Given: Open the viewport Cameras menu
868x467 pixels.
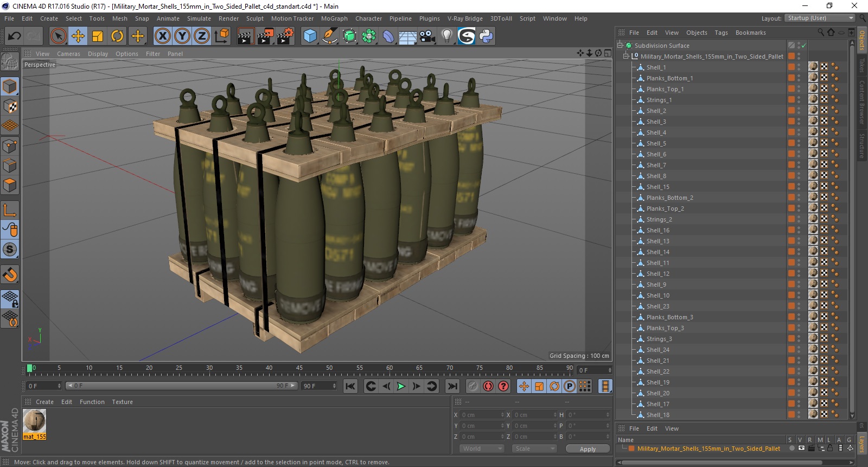Looking at the screenshot, I should 68,54.
